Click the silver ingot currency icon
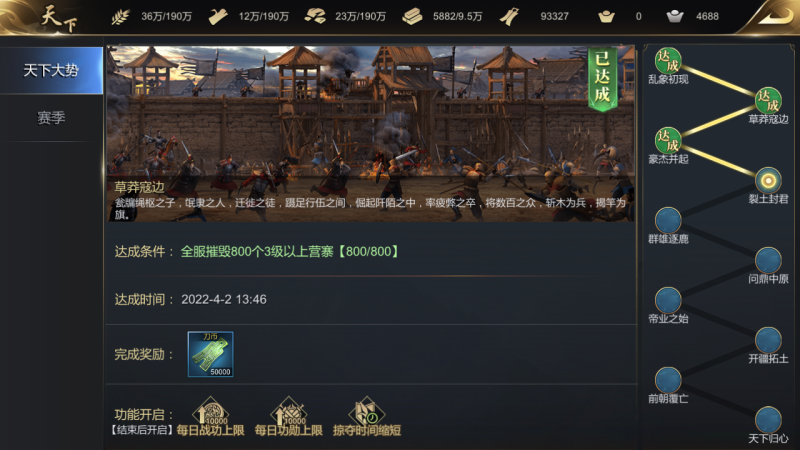This screenshot has width=800, height=450. pyautogui.click(x=674, y=17)
